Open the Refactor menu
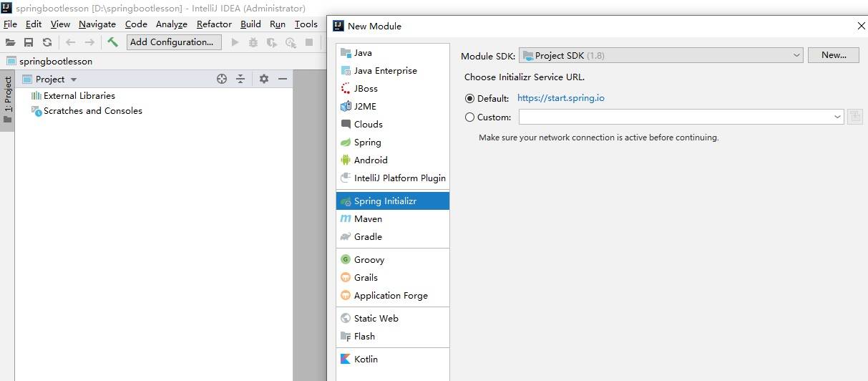This screenshot has width=868, height=381. coord(214,24)
